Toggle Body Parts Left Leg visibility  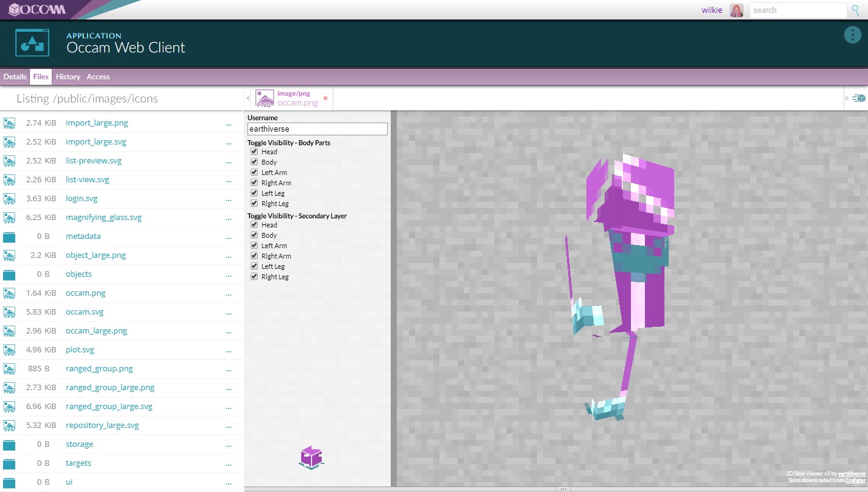click(x=254, y=193)
